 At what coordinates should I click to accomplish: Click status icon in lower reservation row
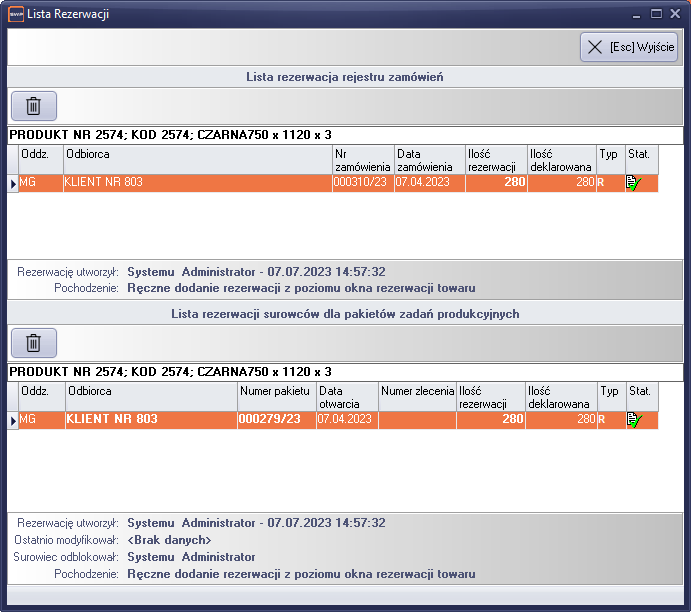pos(632,420)
